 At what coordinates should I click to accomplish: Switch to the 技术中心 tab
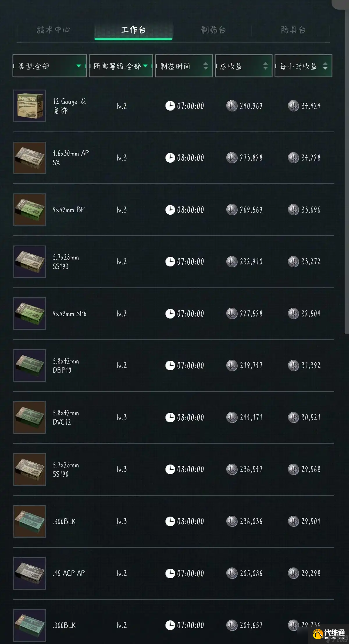pyautogui.click(x=54, y=30)
